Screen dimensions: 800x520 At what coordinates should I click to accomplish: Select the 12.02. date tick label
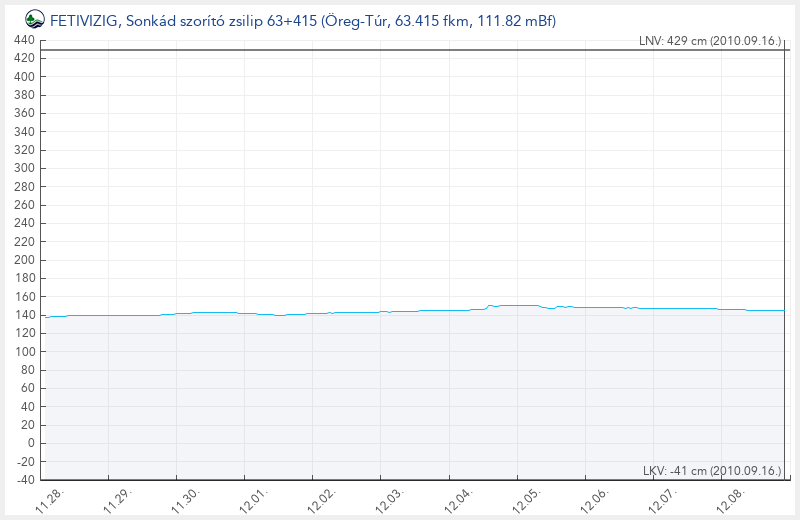(322, 499)
